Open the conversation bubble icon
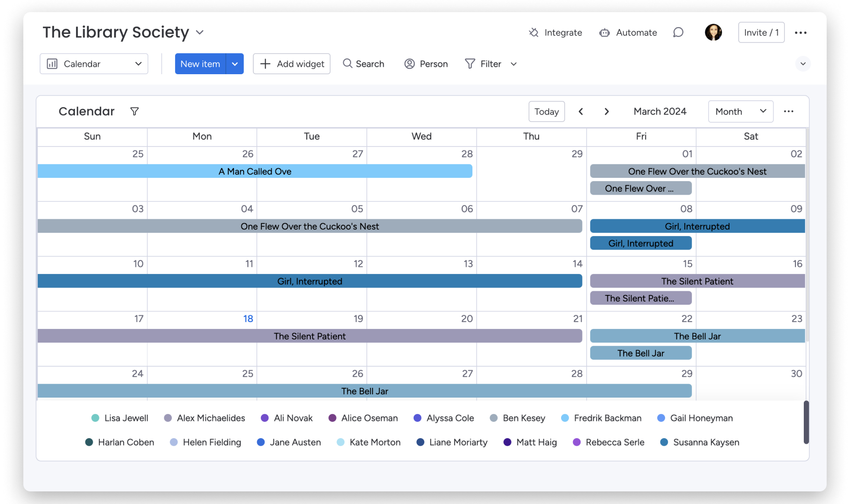The width and height of the screenshot is (850, 504). coord(678,32)
